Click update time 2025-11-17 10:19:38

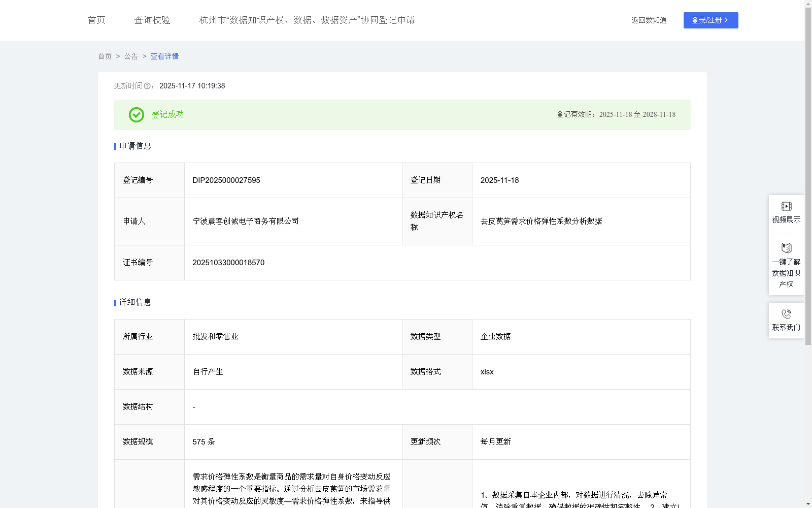coord(192,86)
